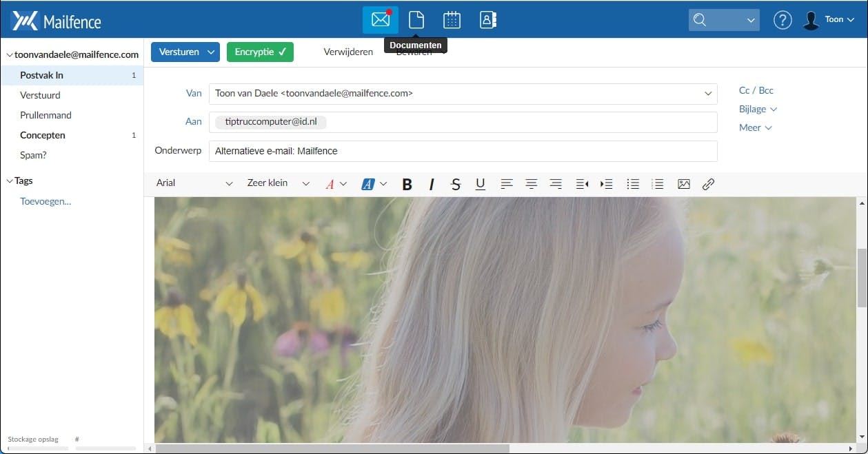Click the Versturen send button

click(179, 52)
